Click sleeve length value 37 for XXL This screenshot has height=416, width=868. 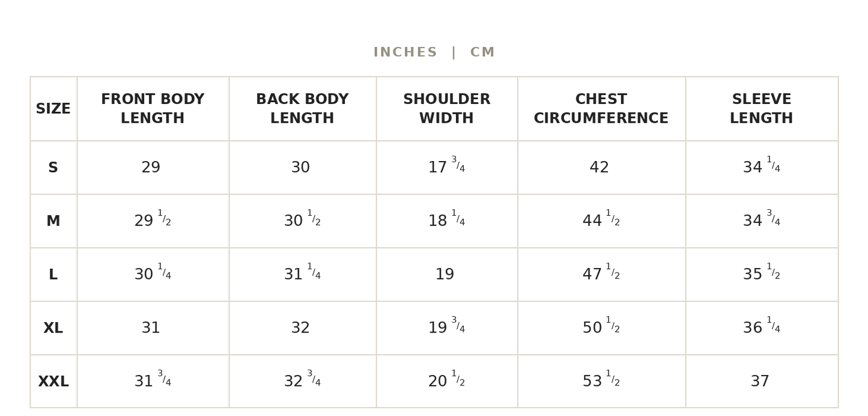pyautogui.click(x=760, y=382)
